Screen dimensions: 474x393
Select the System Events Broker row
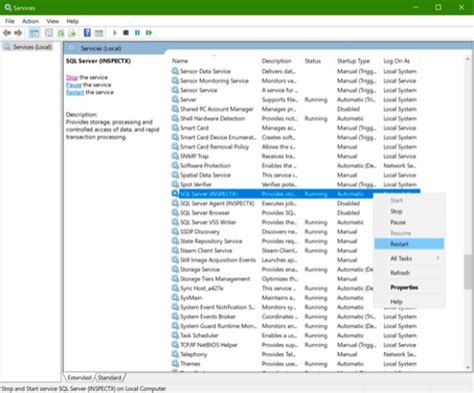295,317
